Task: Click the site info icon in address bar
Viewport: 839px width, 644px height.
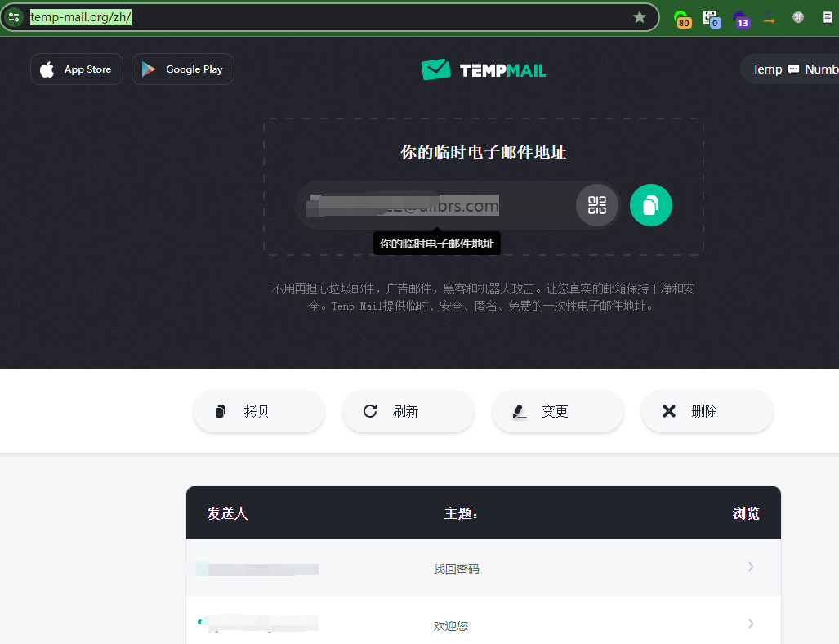Action: [14, 17]
